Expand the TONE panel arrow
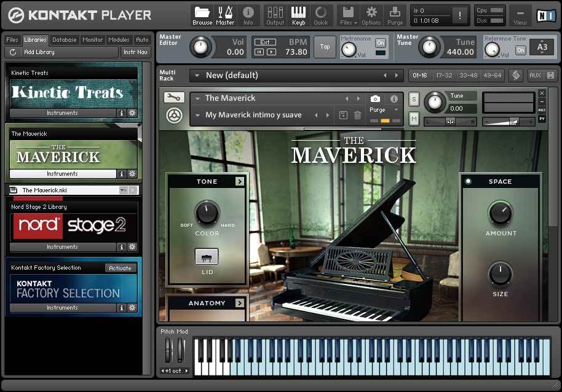562x392 pixels. (x=239, y=181)
